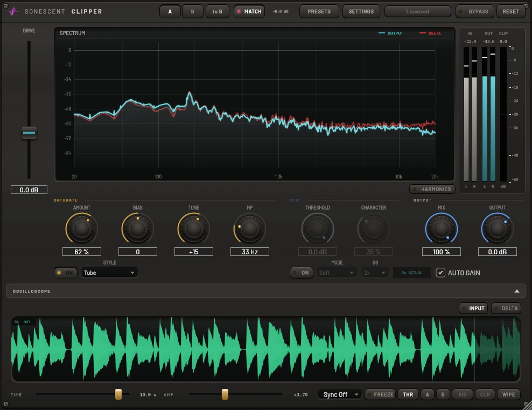
Task: Click the MIX knob
Action: pos(442,228)
